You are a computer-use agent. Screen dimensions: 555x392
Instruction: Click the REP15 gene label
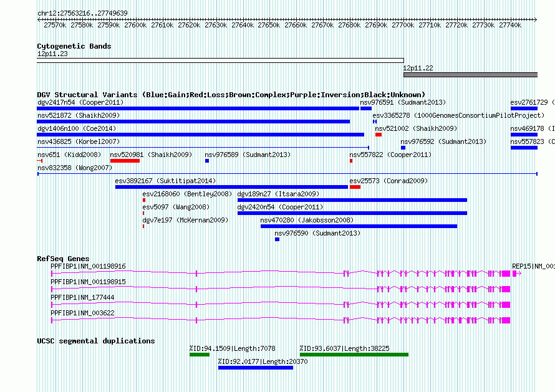[533, 266]
